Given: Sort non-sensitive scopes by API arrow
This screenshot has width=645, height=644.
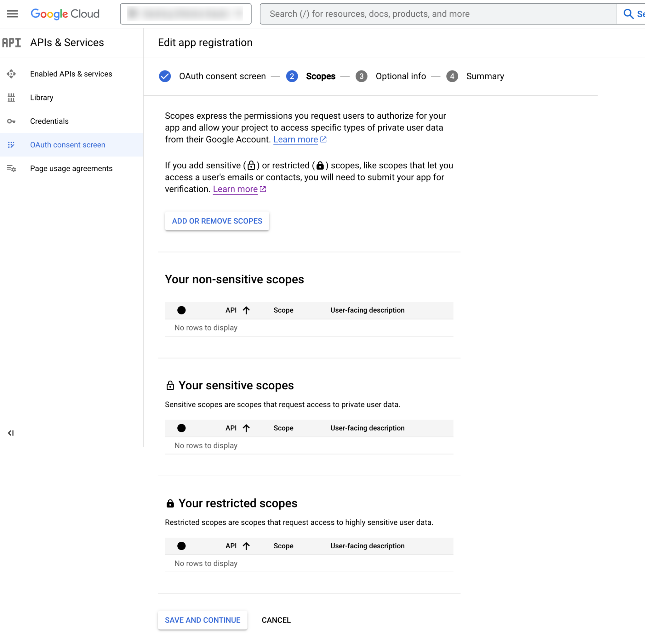Looking at the screenshot, I should (246, 310).
